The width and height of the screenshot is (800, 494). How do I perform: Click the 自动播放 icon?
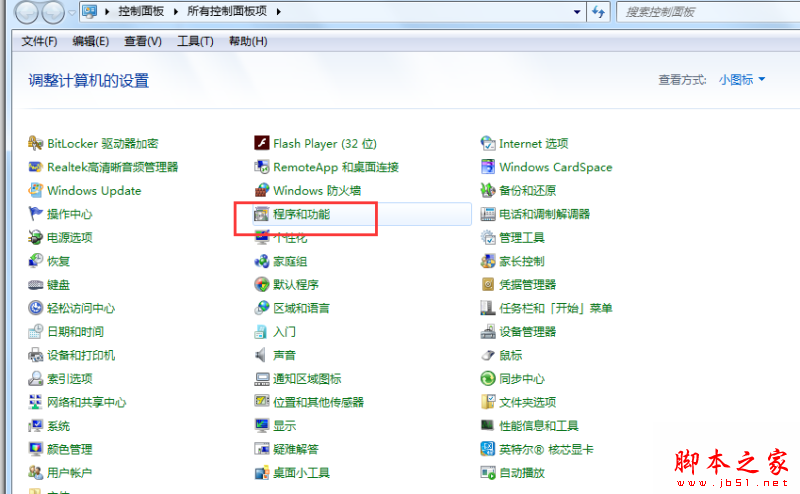tap(488, 473)
